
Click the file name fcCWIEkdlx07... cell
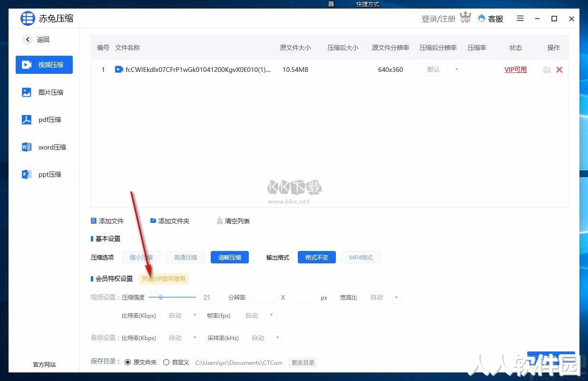coord(198,70)
